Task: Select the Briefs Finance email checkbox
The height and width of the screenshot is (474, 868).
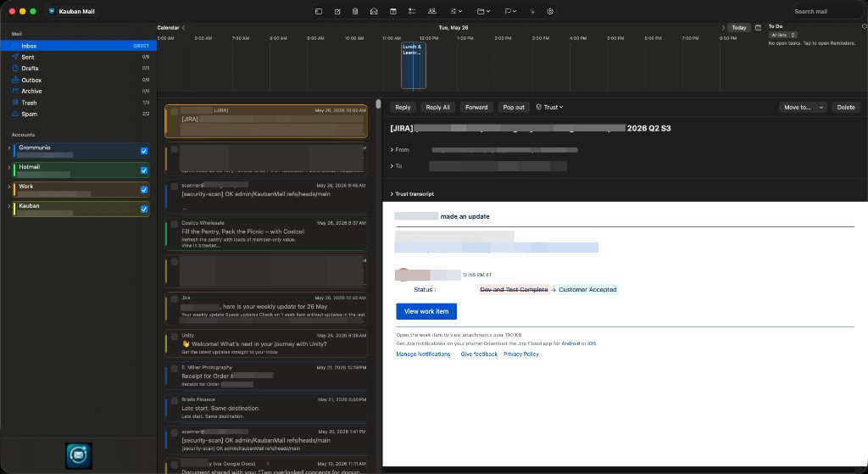Action: pyautogui.click(x=174, y=400)
